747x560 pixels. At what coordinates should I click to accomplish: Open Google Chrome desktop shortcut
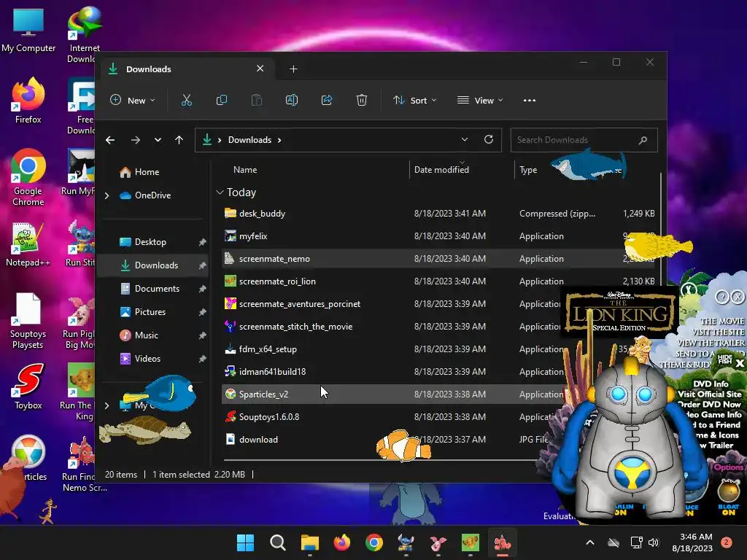28,177
